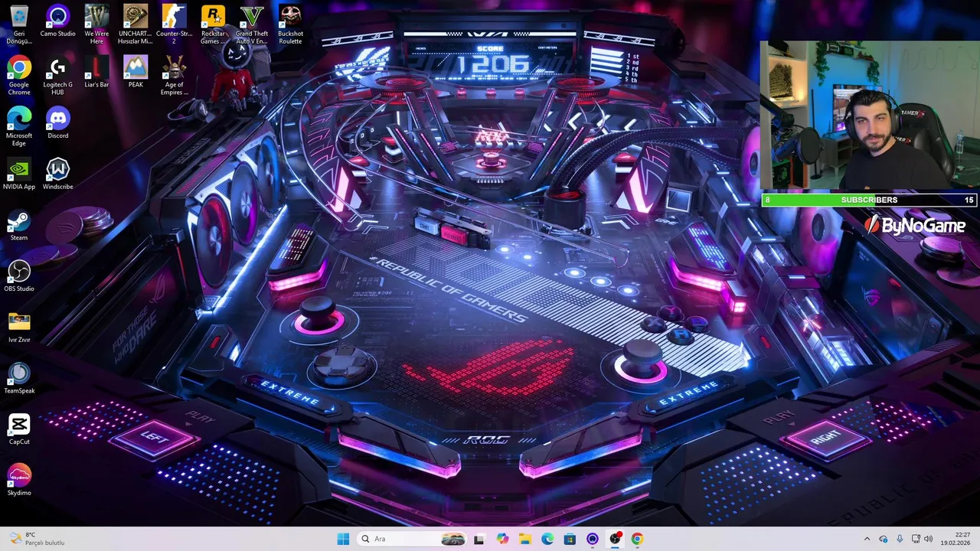Expand the hidden system tray icons chevron
Viewport: 980px width, 551px height.
(x=867, y=539)
